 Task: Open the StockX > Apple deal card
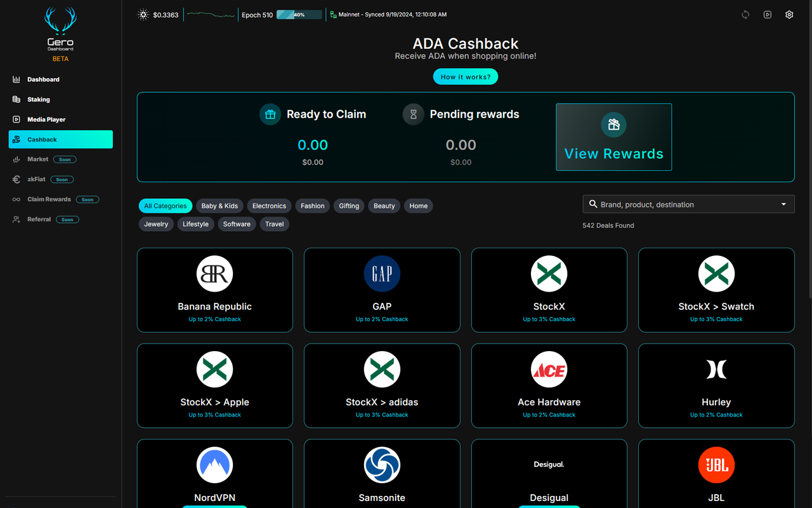pos(214,385)
